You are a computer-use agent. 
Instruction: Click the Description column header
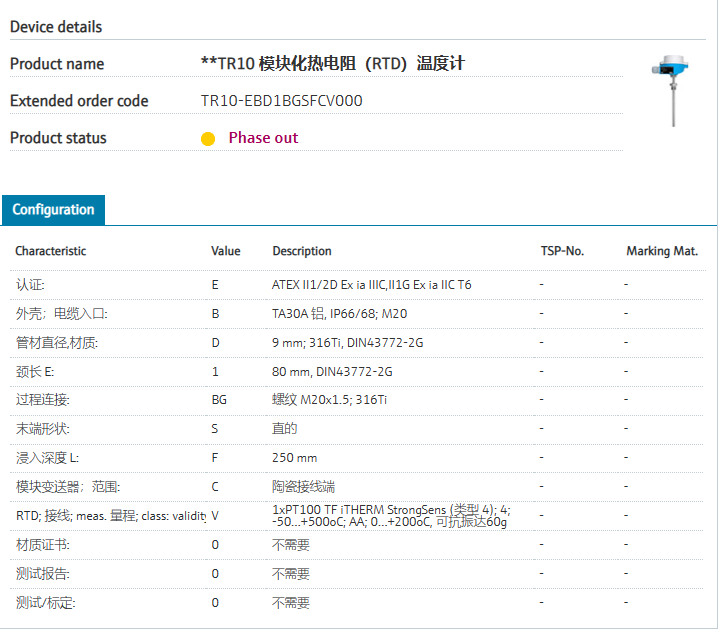coord(302,251)
